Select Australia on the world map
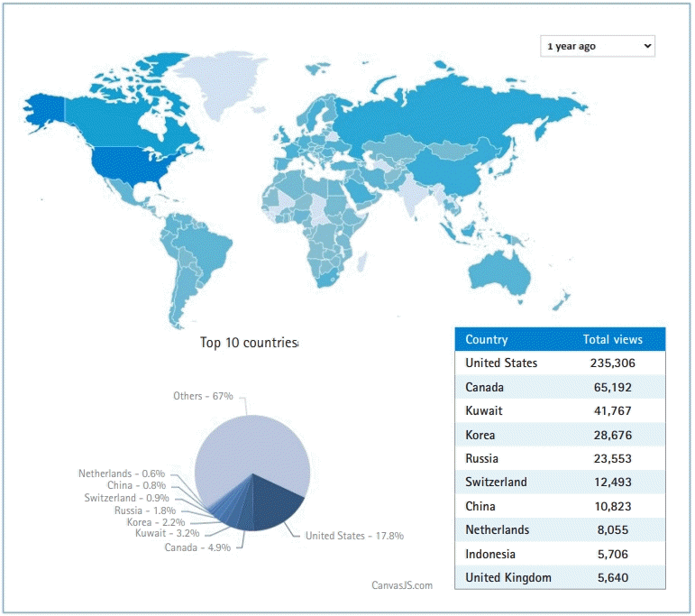695x616 pixels. pyautogui.click(x=499, y=271)
